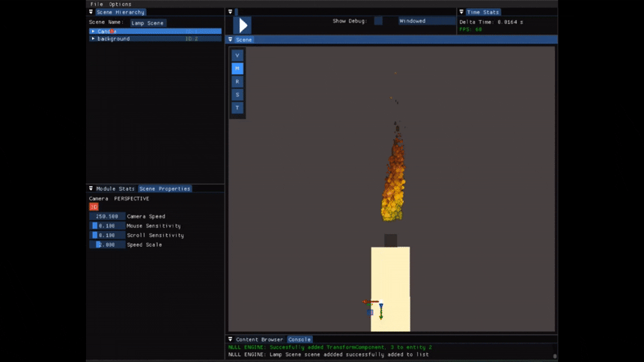Screen dimensions: 644x362
Task: Edit the Lamp Scene name field
Action: pos(148,23)
